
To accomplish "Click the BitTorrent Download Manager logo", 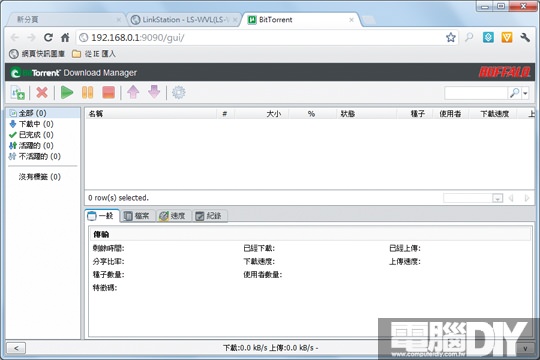I will [x=73, y=73].
